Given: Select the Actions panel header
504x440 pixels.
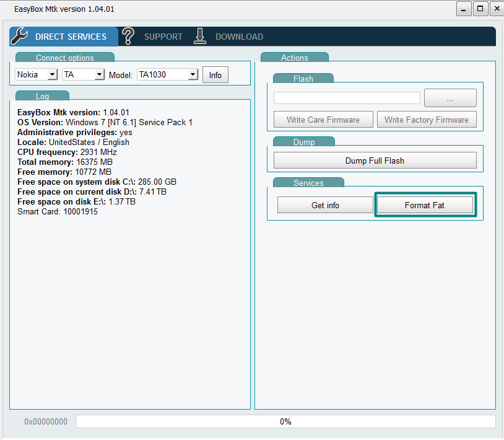Looking at the screenshot, I should coord(295,58).
